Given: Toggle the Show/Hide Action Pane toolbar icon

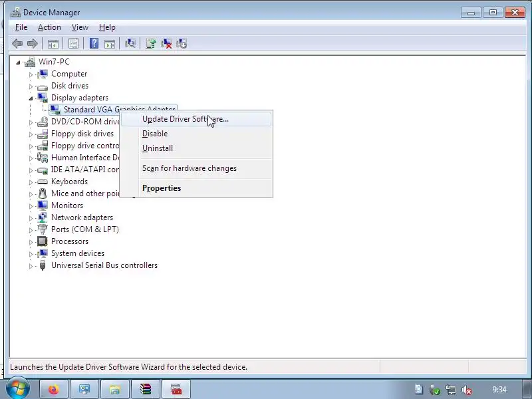Looking at the screenshot, I should tap(110, 43).
